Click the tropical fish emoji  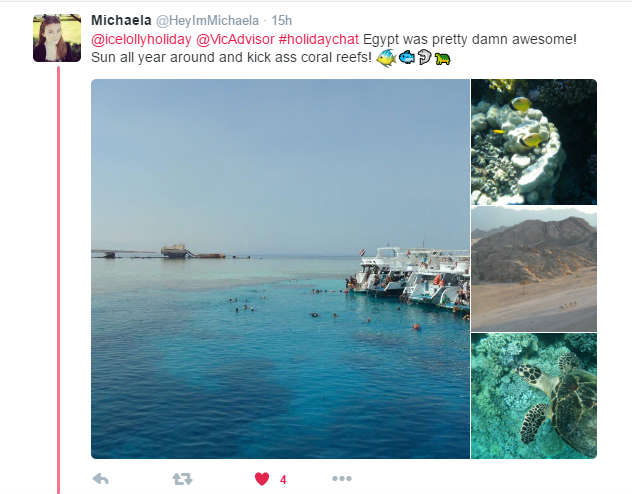point(386,58)
